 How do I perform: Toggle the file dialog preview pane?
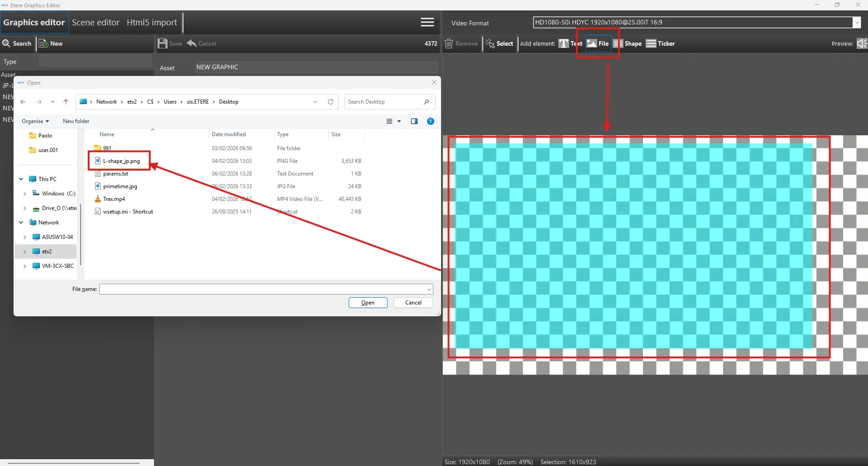pyautogui.click(x=414, y=121)
